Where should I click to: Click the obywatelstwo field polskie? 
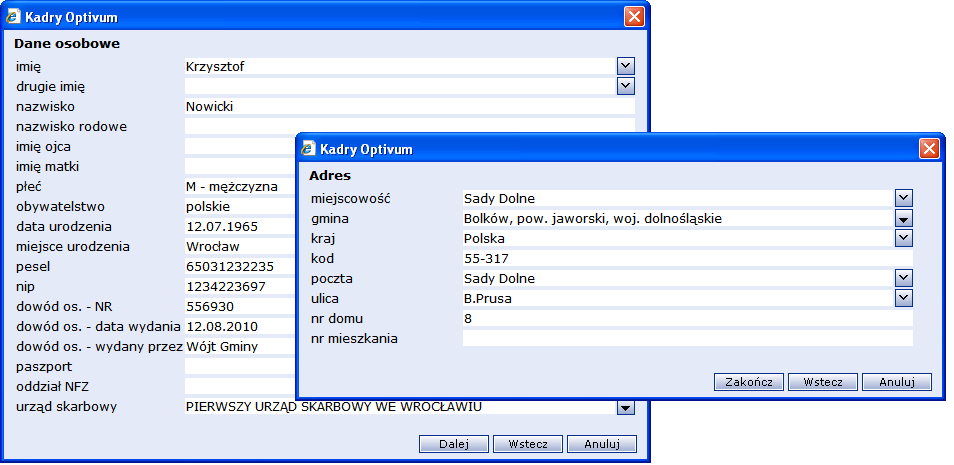[240, 206]
